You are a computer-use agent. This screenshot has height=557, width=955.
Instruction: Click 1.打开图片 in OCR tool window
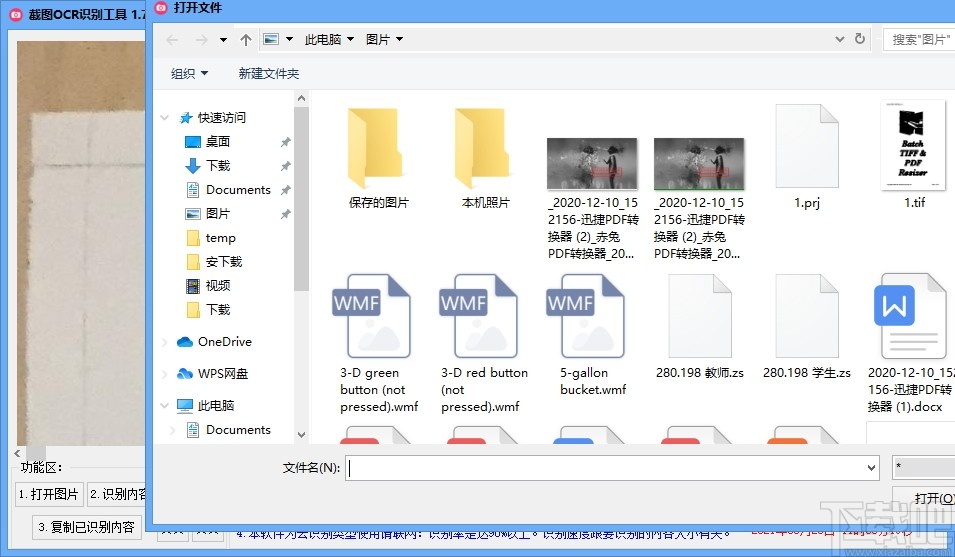click(x=49, y=494)
